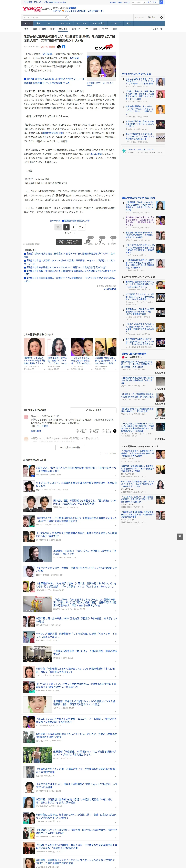Click the blue web search button in header
This screenshot has height=868, width=186.
pos(161,2)
